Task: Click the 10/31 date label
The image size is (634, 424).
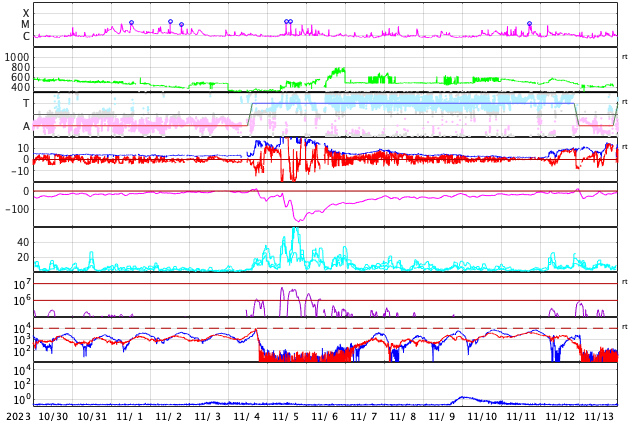Action: click(x=92, y=417)
